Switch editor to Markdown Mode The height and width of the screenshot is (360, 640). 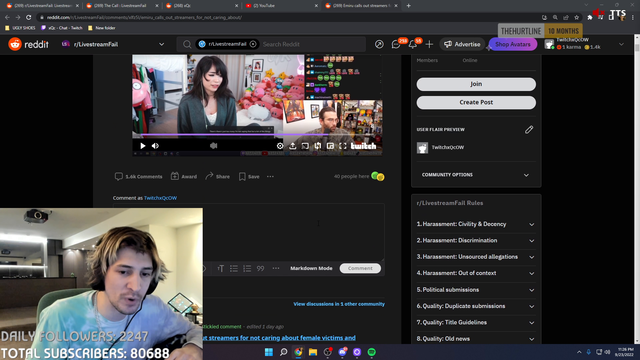point(311,268)
